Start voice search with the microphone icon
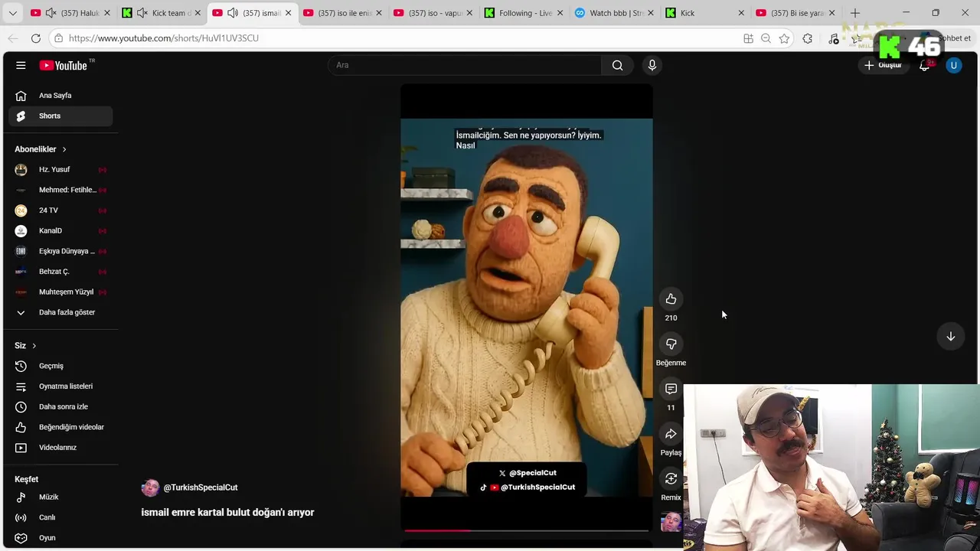The height and width of the screenshot is (551, 980). click(652, 65)
